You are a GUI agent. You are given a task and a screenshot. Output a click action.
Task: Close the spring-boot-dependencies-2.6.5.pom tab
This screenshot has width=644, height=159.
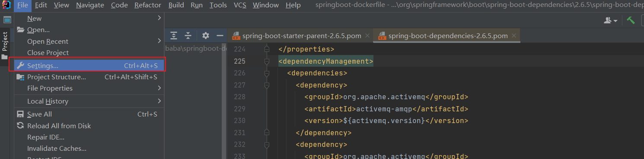[513, 36]
